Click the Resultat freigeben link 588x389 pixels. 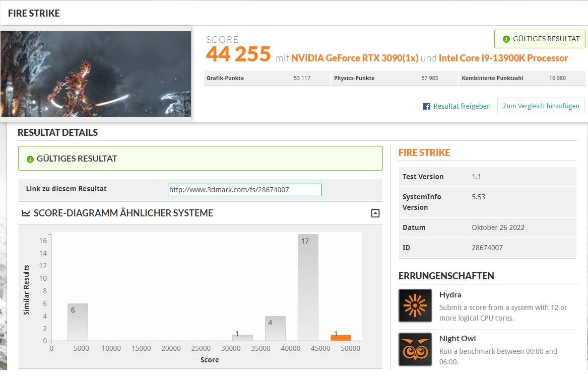click(462, 106)
